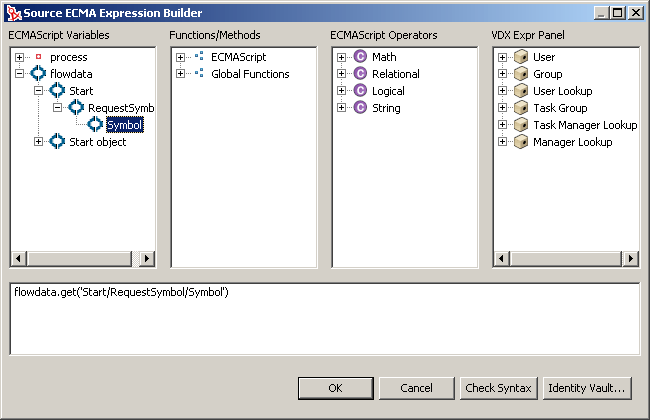Expand the ECMAScript functions node
650x420 pixels.
tap(180, 57)
